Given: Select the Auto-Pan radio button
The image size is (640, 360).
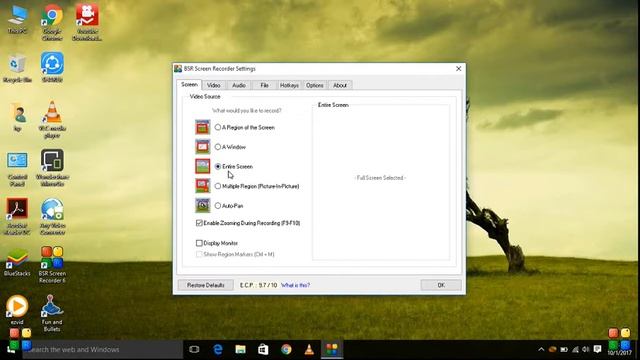Looking at the screenshot, I should pyautogui.click(x=218, y=206).
